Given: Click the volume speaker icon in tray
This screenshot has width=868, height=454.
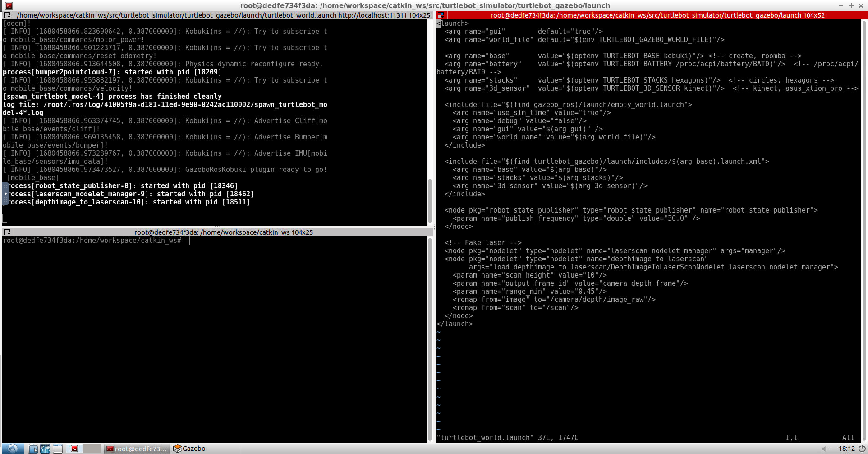Looking at the screenshot, I should [x=827, y=449].
